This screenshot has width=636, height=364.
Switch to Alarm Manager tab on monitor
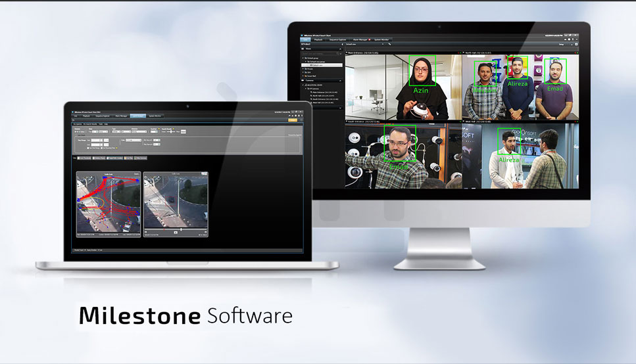point(360,39)
